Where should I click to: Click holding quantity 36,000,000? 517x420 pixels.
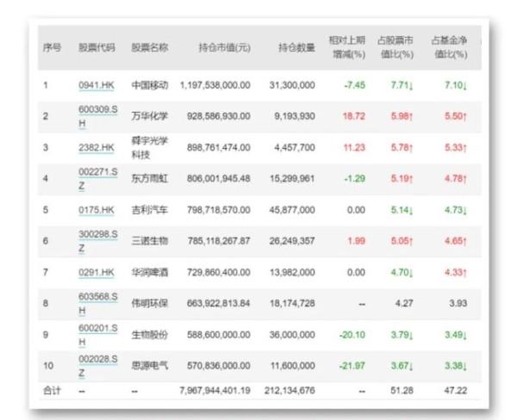pos(292,335)
